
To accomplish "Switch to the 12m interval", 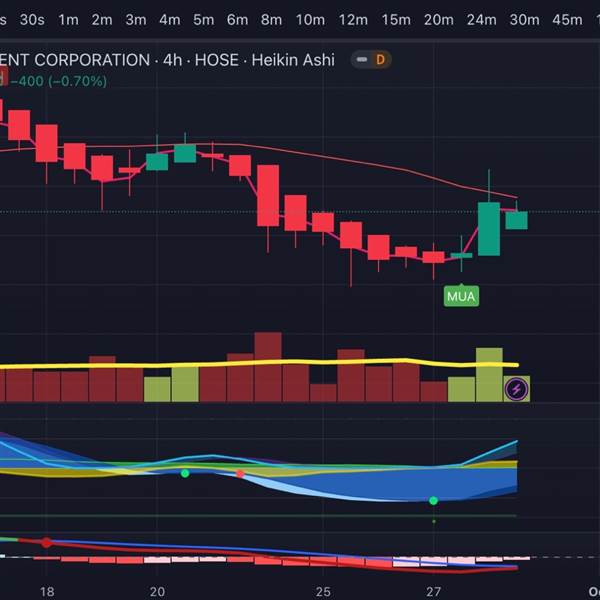I will pyautogui.click(x=353, y=20).
